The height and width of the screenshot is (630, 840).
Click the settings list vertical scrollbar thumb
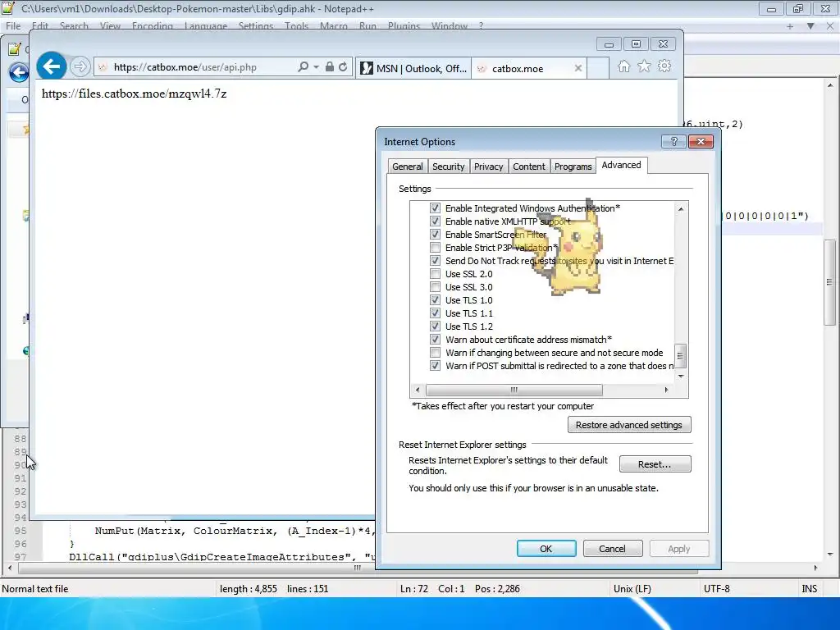[x=680, y=356]
